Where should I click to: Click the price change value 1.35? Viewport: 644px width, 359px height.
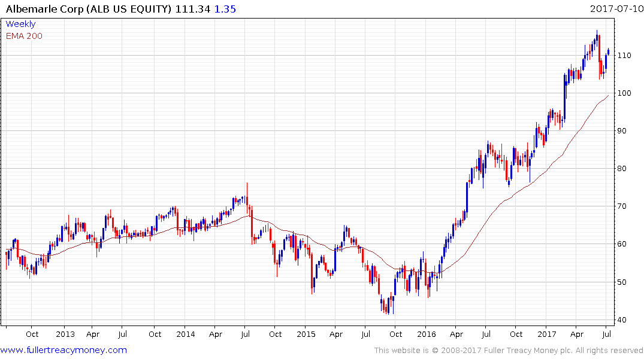(x=225, y=9)
